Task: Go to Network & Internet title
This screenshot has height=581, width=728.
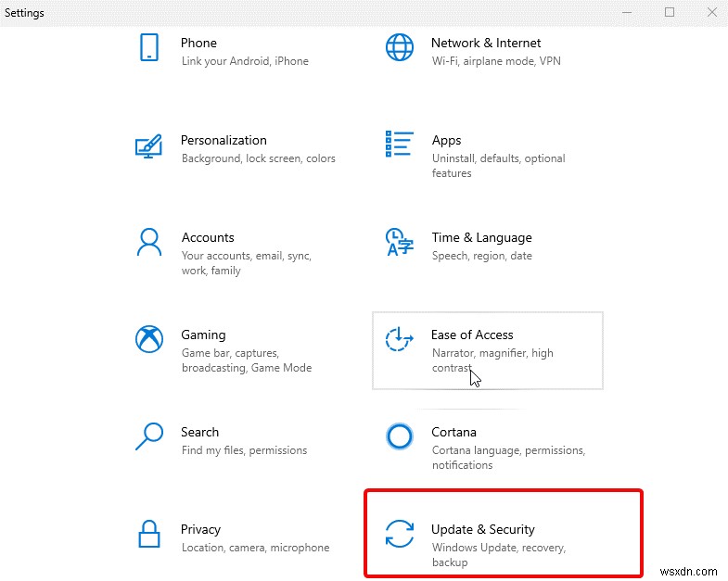Action: [486, 43]
